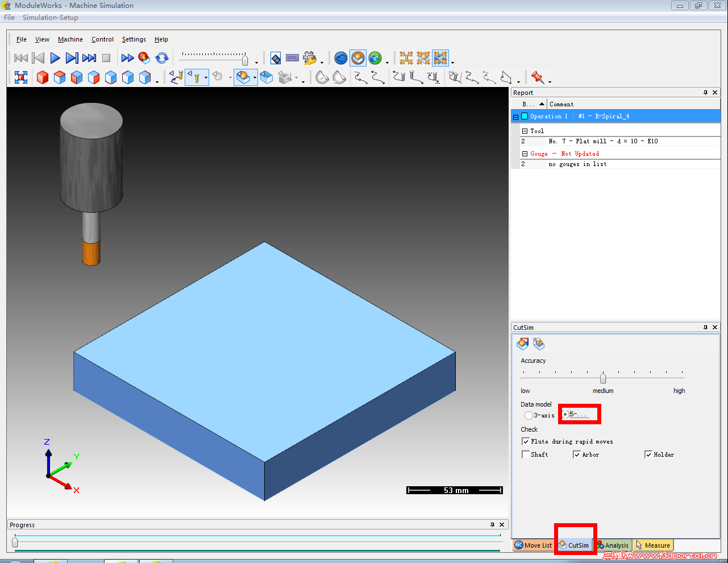Click the focus-on-tool icon with orange arrows
Viewport: 728px width, 563px height.
[406, 58]
